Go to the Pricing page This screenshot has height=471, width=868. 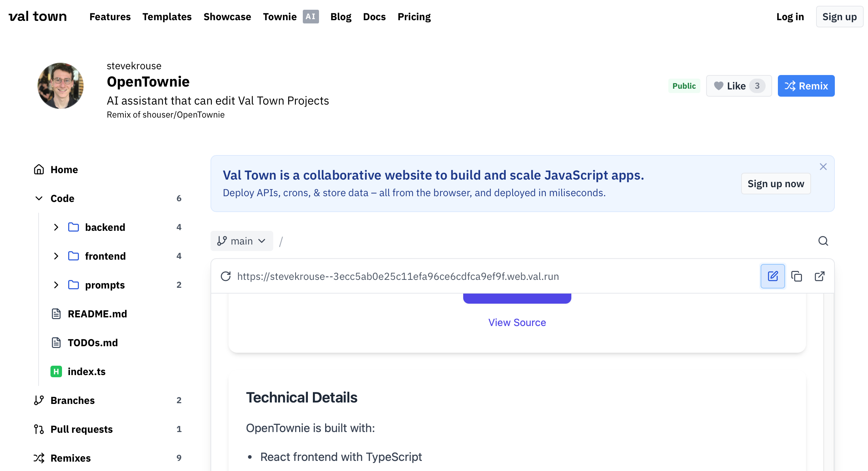coord(414,17)
